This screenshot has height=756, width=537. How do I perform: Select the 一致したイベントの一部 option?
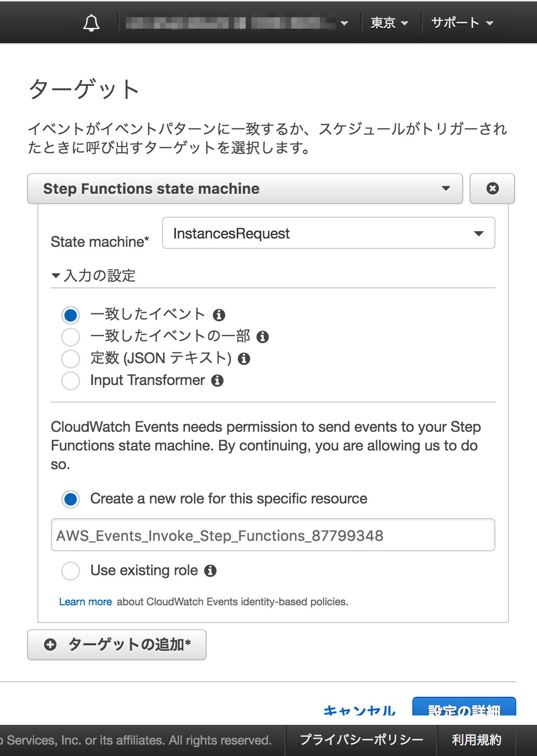(x=71, y=337)
